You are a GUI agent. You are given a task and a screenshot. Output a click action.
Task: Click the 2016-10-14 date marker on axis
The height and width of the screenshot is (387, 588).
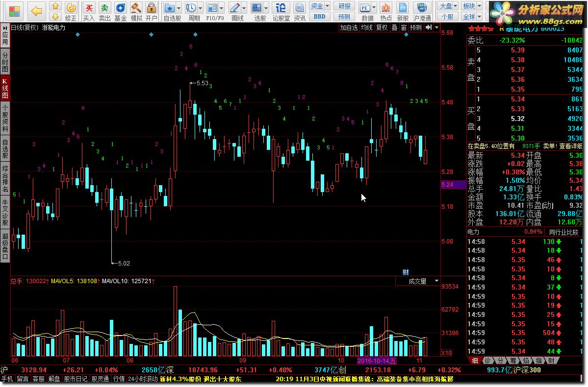(x=377, y=361)
